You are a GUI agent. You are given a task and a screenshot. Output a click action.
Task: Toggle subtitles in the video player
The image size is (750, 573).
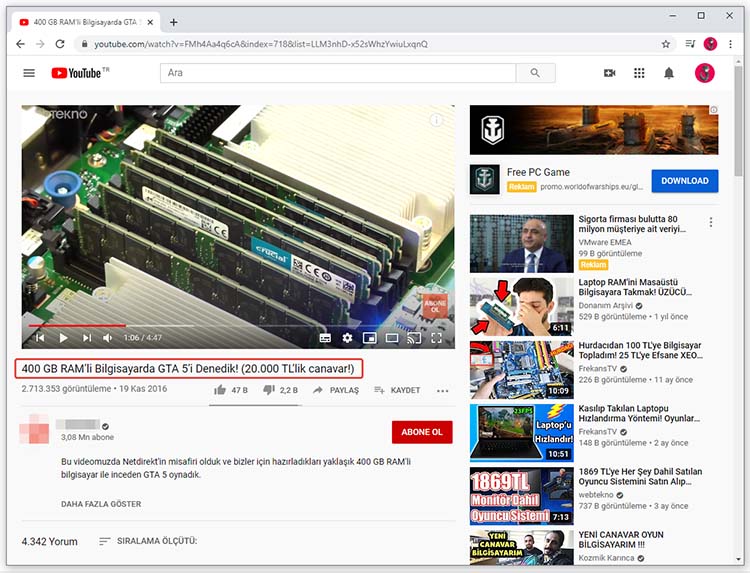tap(325, 338)
